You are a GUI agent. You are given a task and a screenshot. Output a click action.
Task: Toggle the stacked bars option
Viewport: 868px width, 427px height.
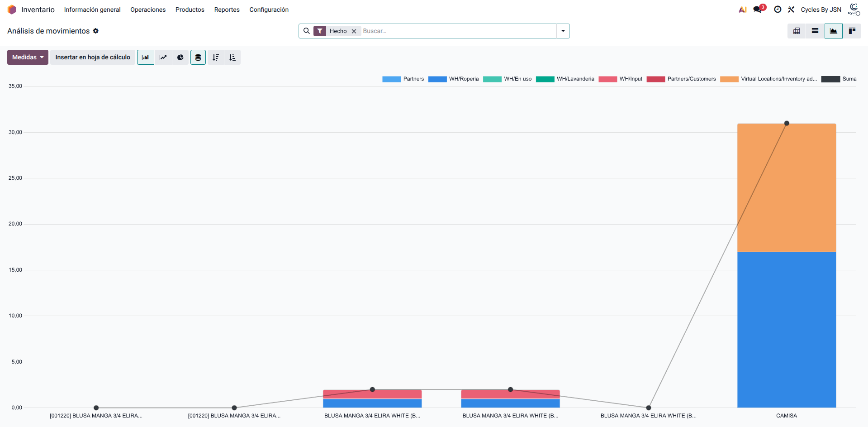coord(198,58)
